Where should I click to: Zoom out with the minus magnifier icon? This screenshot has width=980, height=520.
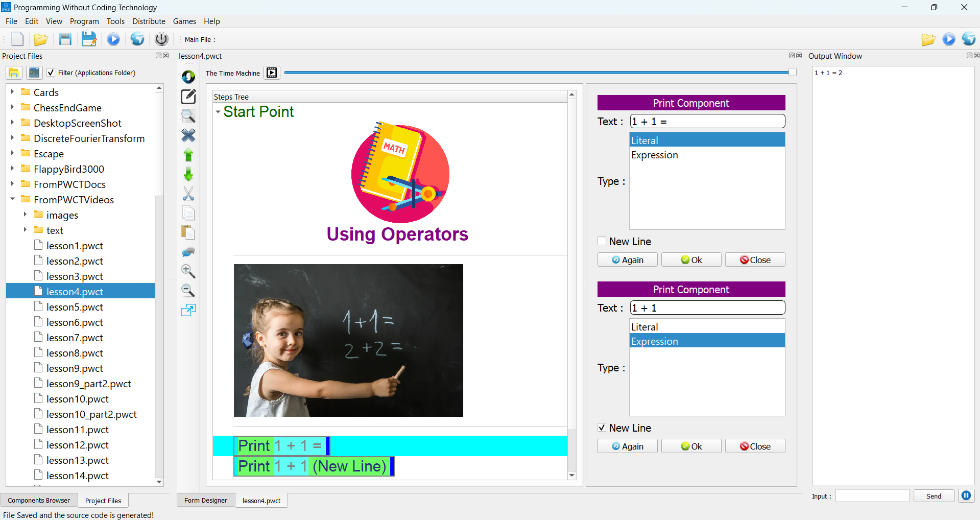pyautogui.click(x=188, y=291)
